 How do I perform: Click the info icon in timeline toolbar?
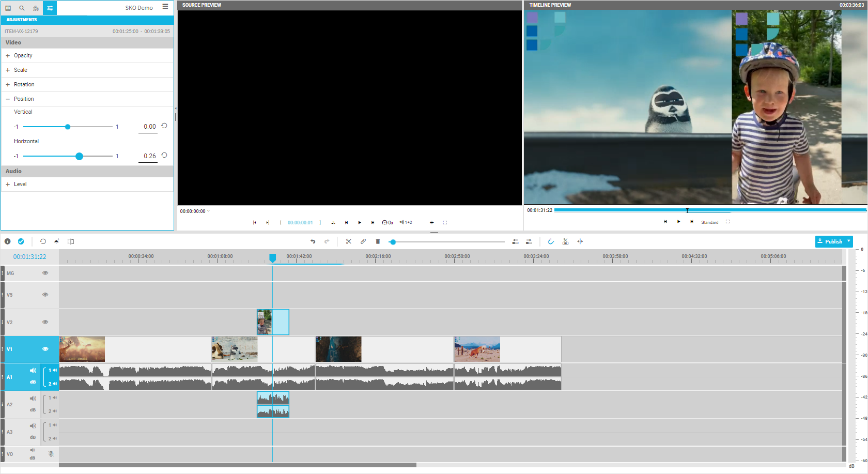tap(7, 241)
